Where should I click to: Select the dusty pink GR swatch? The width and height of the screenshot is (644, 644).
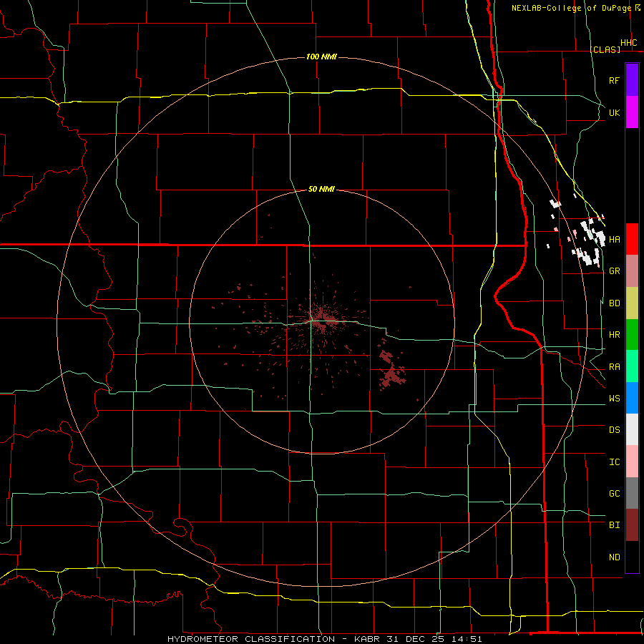click(632, 271)
